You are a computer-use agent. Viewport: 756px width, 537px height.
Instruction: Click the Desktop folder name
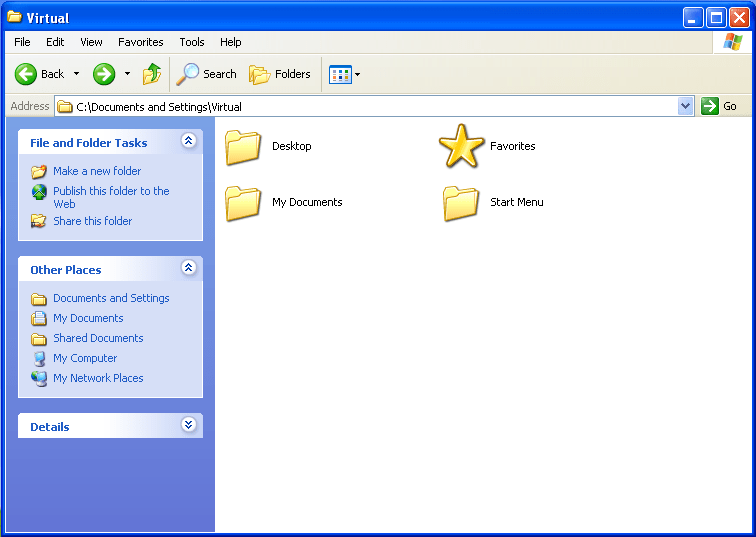[292, 146]
